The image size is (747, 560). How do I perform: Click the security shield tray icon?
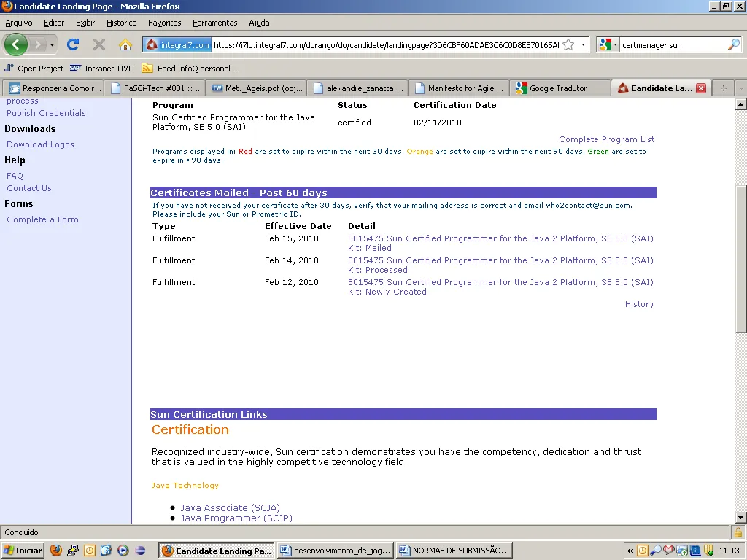709,551
